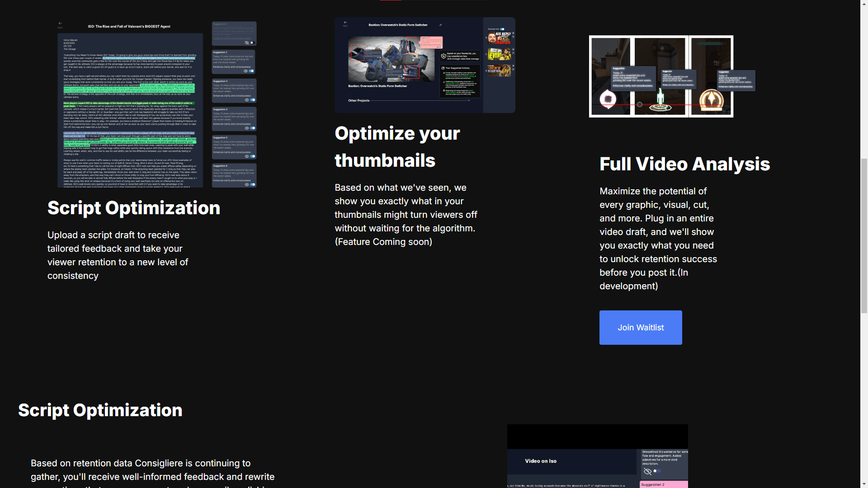Click eye icon on Suggestion 2 card
This screenshot has height=488, width=868.
(246, 71)
